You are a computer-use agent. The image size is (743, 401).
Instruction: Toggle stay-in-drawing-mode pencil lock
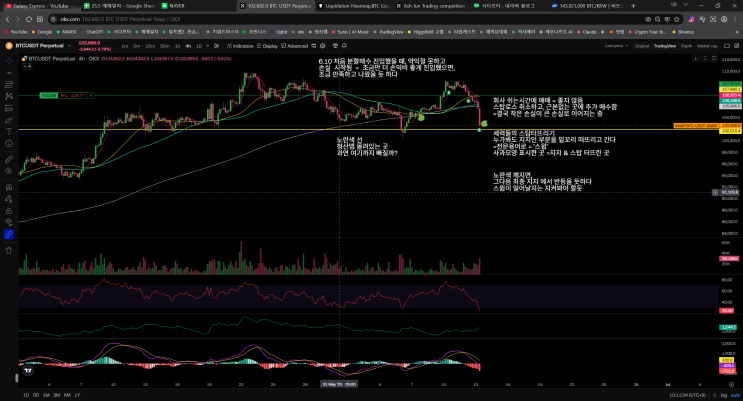click(9, 199)
